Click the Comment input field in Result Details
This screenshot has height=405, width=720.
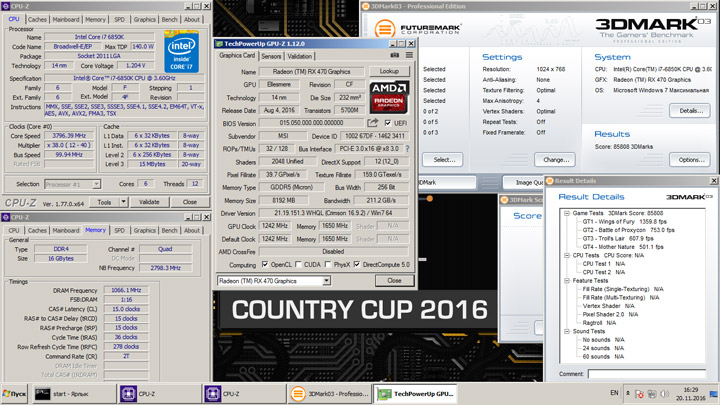[x=647, y=374]
